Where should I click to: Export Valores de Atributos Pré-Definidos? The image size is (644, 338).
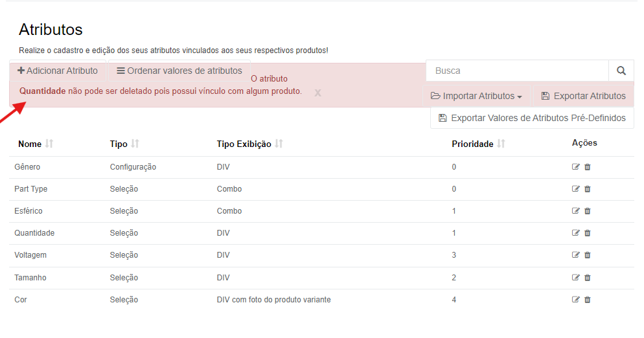pos(532,118)
